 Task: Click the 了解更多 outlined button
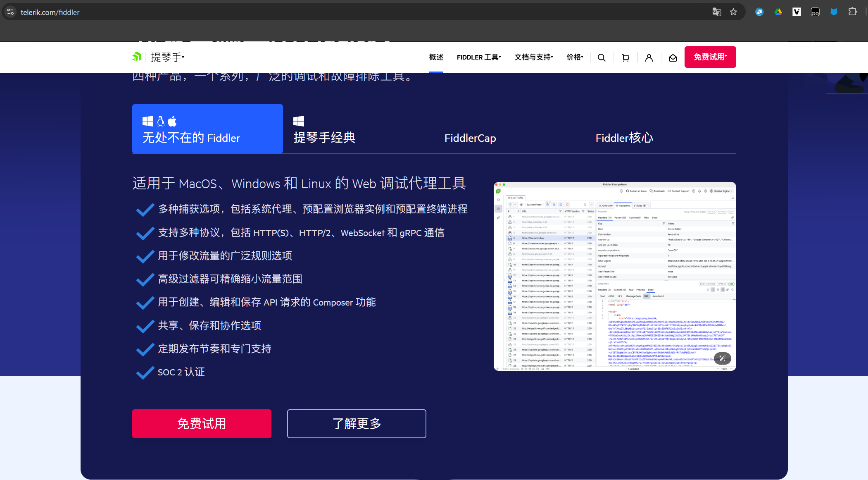pyautogui.click(x=357, y=423)
